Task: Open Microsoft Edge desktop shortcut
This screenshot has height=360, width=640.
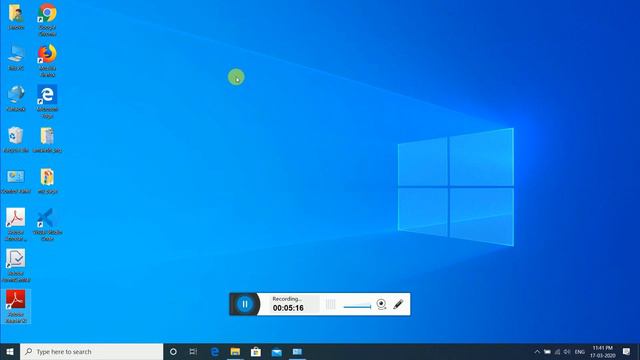Action: (x=47, y=102)
